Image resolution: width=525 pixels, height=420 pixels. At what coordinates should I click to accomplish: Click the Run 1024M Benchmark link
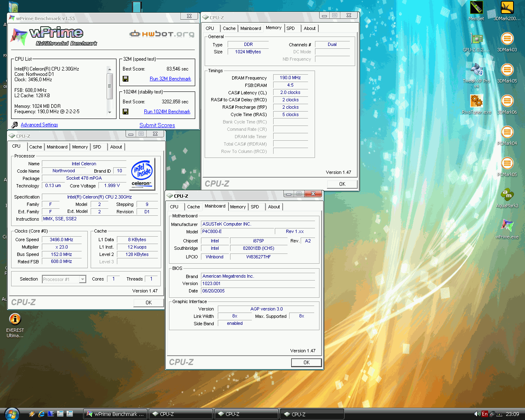tap(167, 112)
